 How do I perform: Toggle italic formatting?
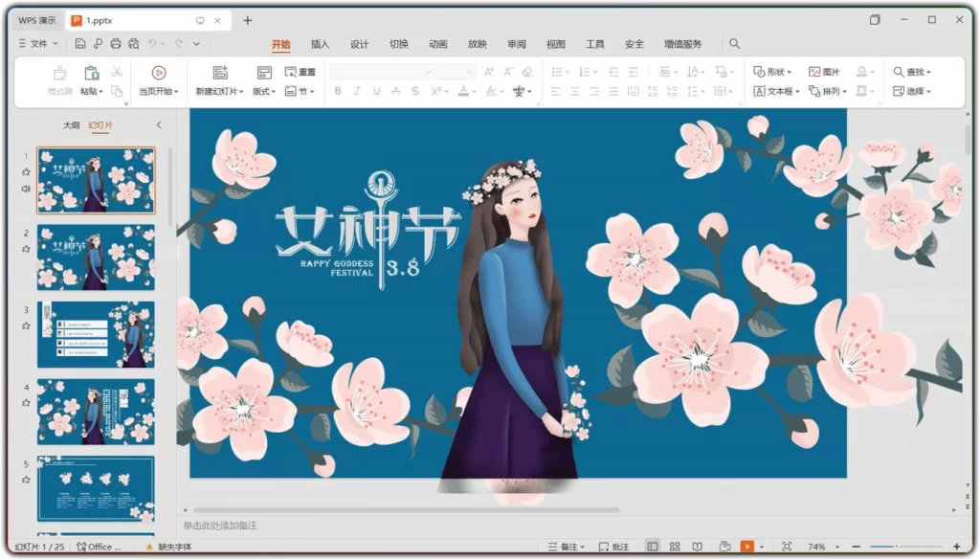(356, 90)
